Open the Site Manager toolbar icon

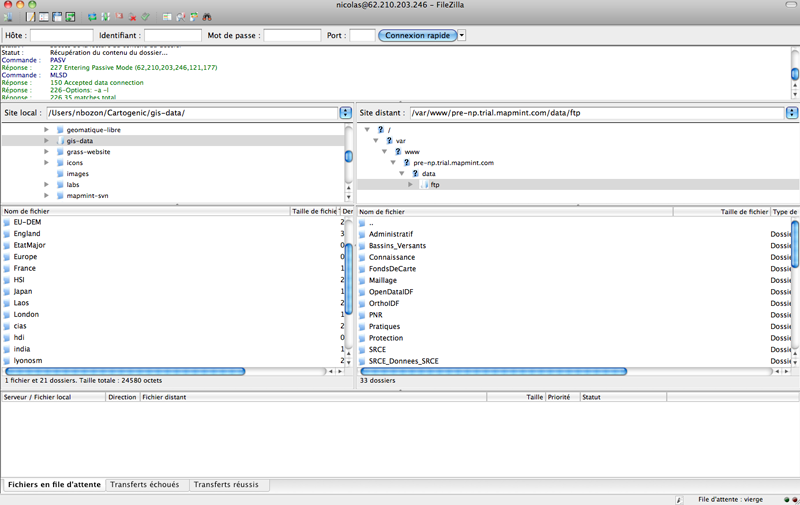[8, 17]
